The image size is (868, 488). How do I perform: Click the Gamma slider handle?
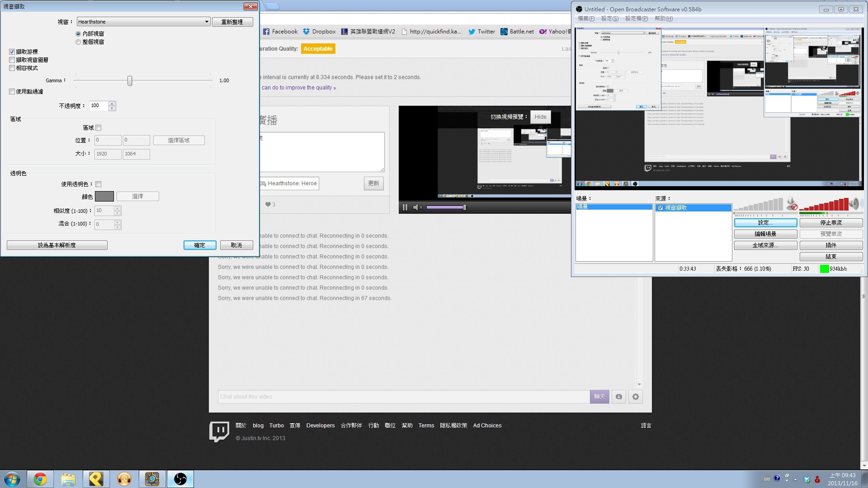[130, 80]
